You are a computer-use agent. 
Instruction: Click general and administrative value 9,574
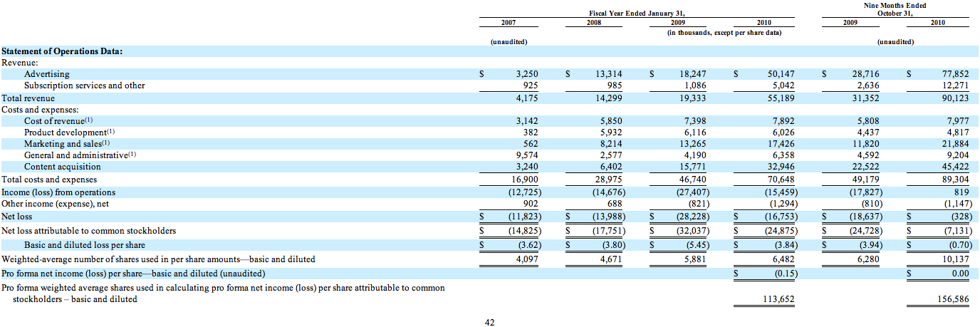click(x=527, y=155)
